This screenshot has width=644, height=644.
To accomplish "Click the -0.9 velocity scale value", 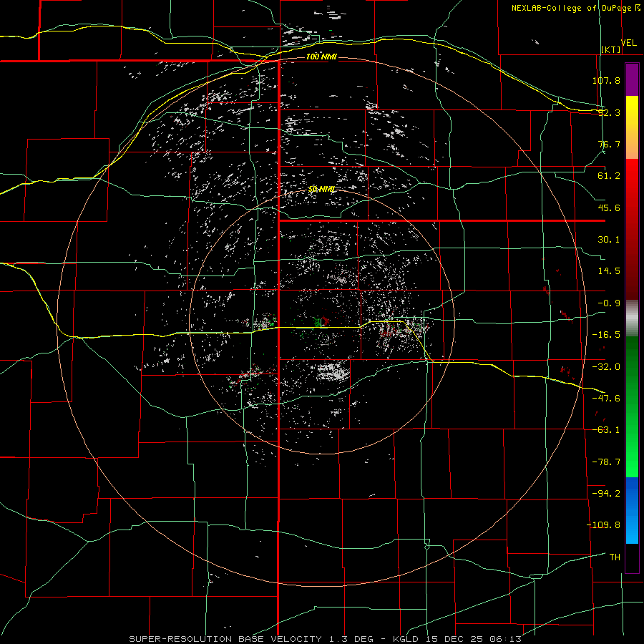I will pyautogui.click(x=609, y=303).
